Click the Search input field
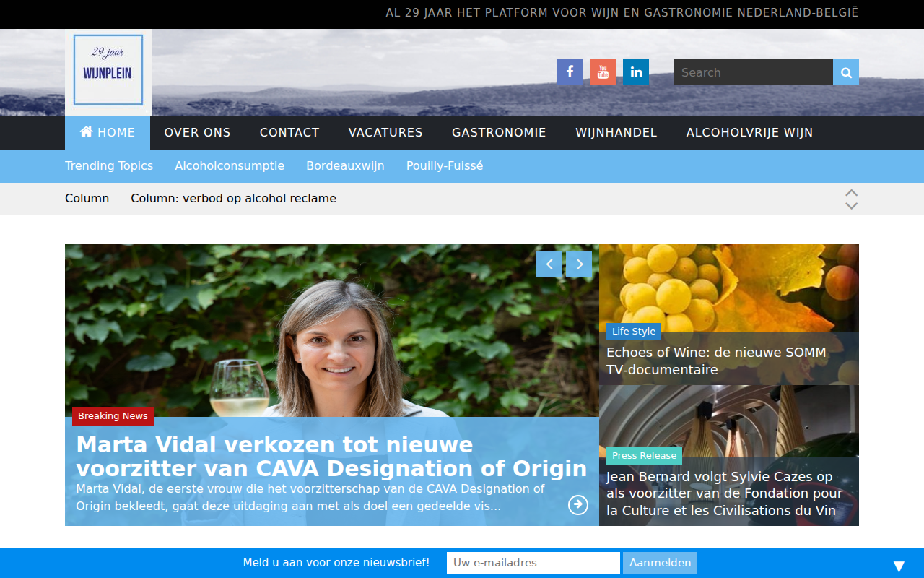The width and height of the screenshot is (924, 578). point(754,72)
